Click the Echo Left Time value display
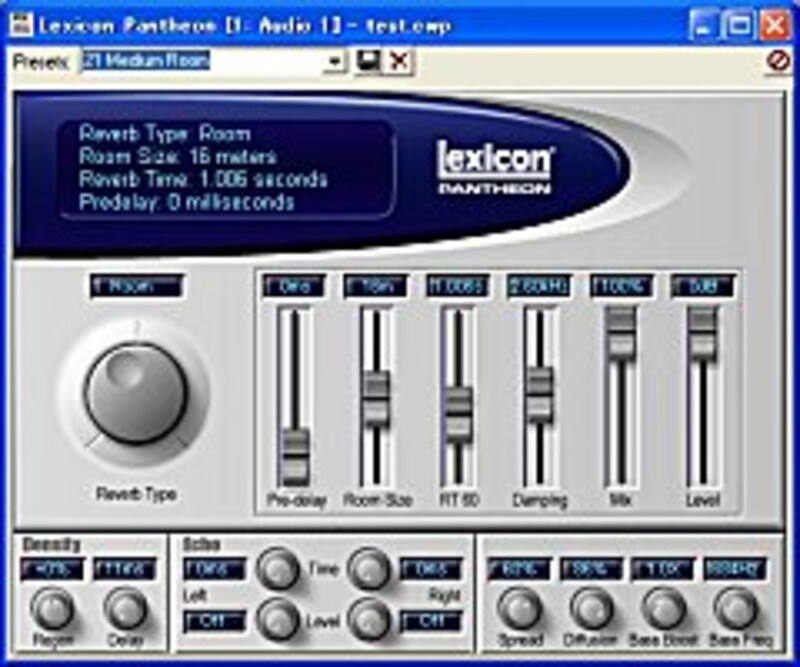This screenshot has width=800, height=667. coord(214,569)
